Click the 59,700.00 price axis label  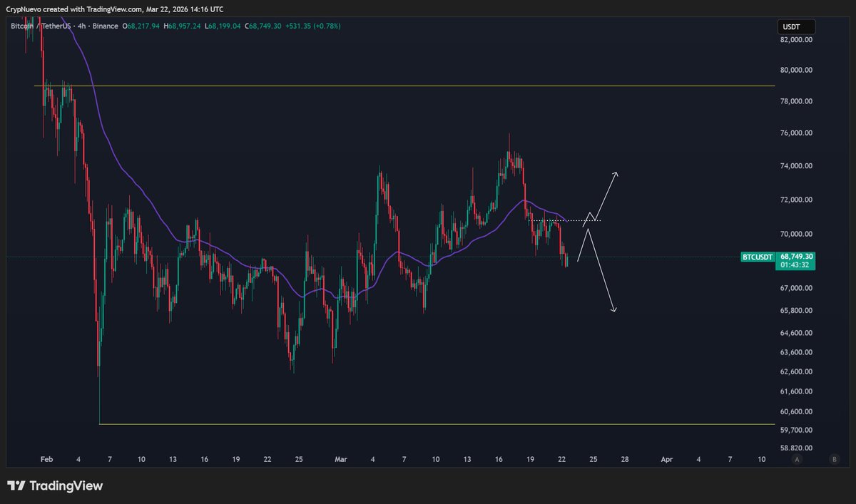797,430
